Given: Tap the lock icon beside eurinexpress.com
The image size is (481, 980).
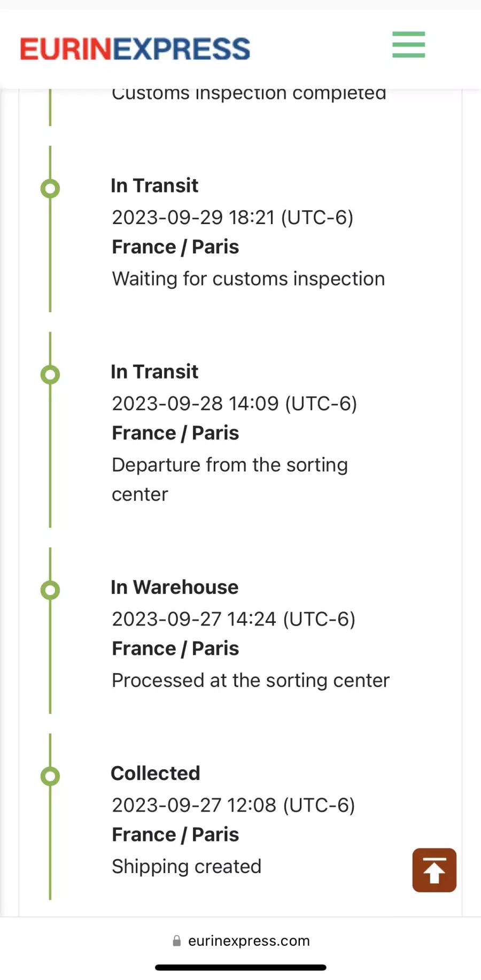Looking at the screenshot, I should tap(176, 941).
